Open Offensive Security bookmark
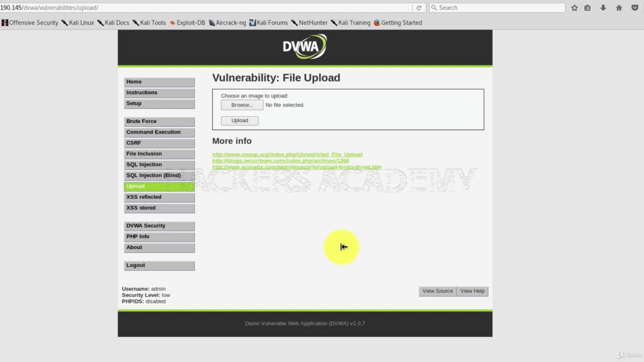 coord(30,23)
